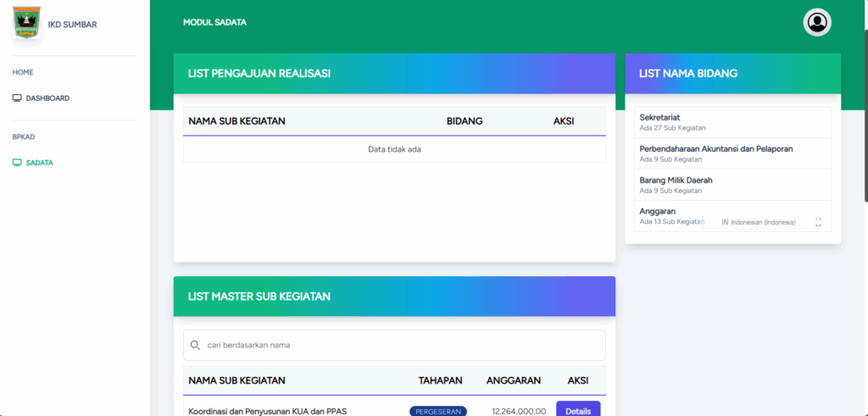
Task: Open Details for Koordinasi dan Penyusunan KUA
Action: [x=578, y=410]
